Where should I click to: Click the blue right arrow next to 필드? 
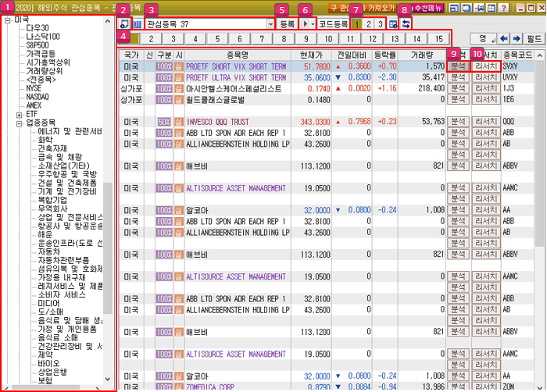click(517, 39)
